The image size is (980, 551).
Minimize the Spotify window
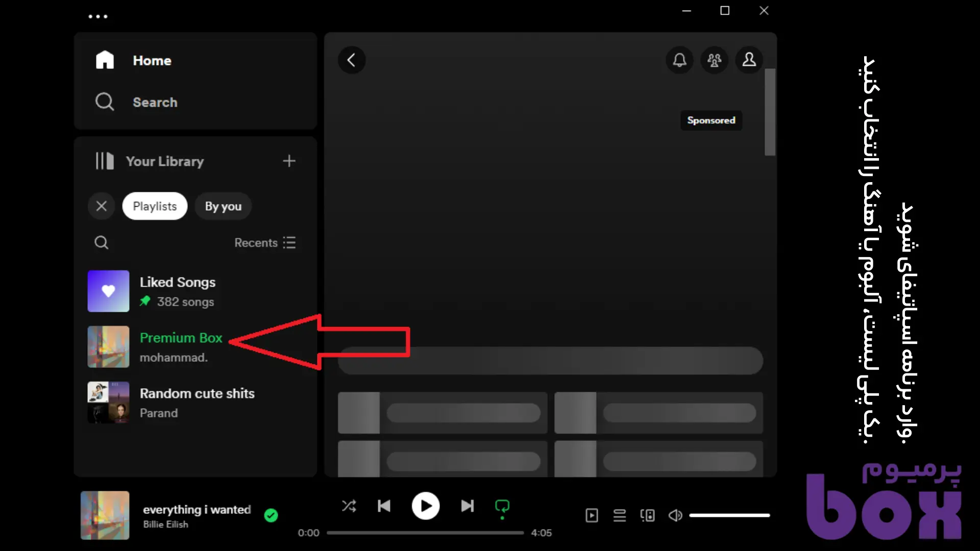687,11
